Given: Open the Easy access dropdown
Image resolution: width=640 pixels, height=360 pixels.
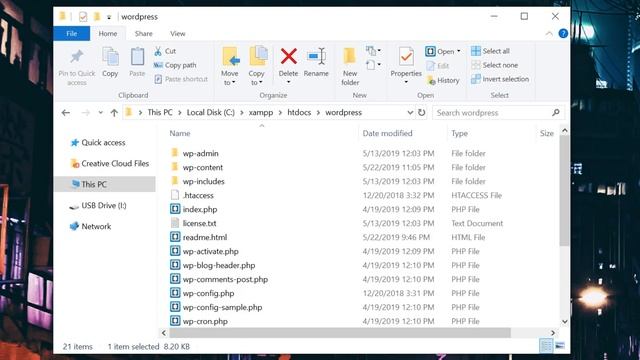Looking at the screenshot, I should point(373,64).
